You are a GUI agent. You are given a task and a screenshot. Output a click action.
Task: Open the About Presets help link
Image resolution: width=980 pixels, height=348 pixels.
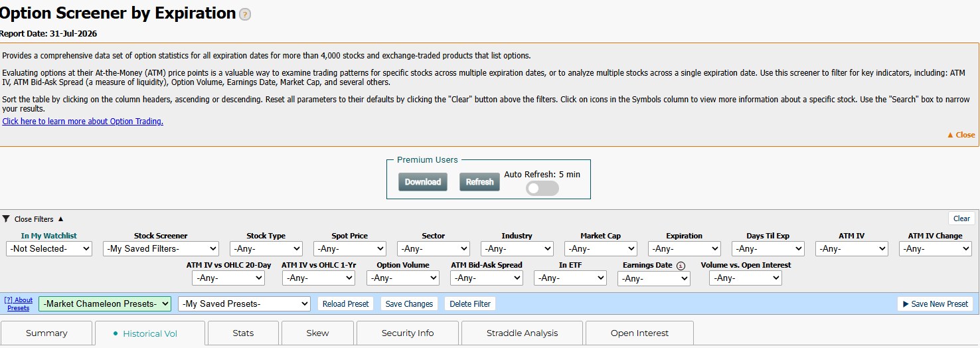click(x=19, y=304)
